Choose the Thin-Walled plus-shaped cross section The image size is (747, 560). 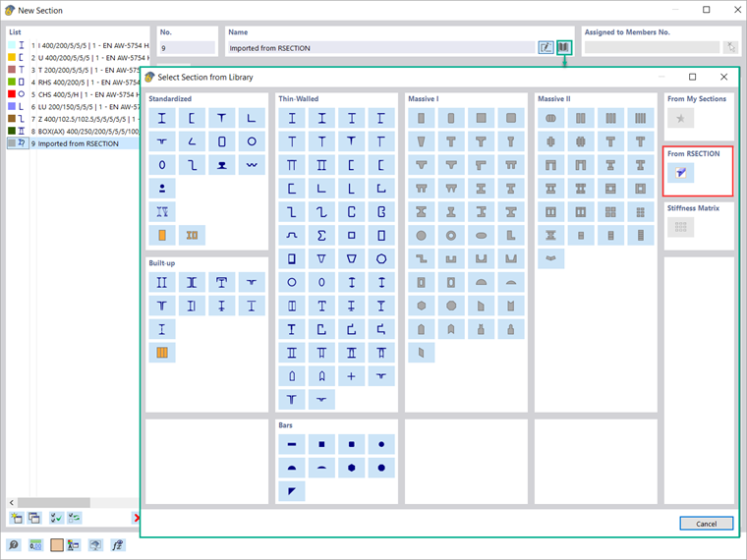(x=351, y=376)
